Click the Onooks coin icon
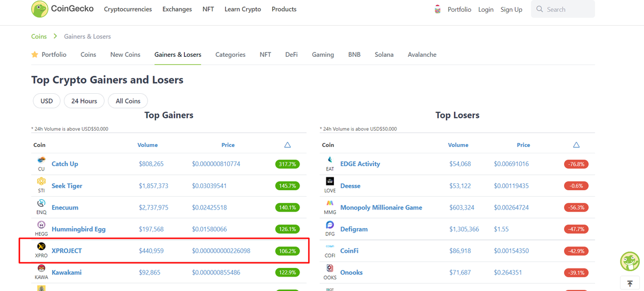 coord(330,268)
